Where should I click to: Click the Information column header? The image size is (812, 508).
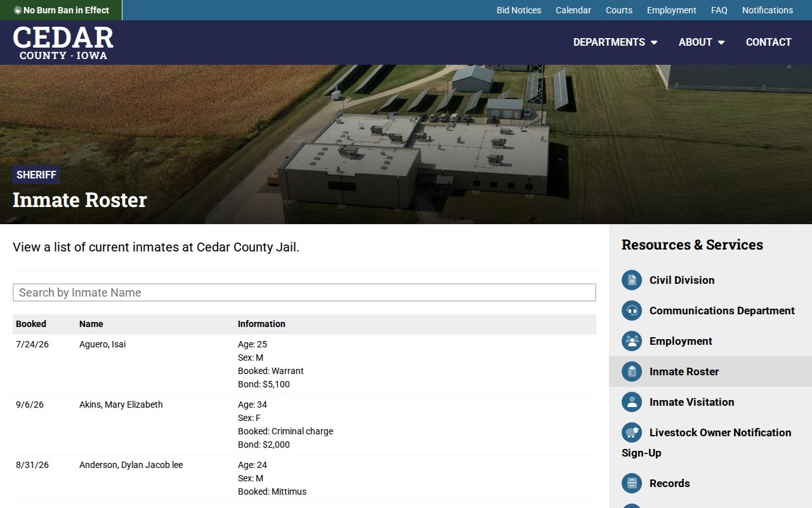(x=261, y=324)
